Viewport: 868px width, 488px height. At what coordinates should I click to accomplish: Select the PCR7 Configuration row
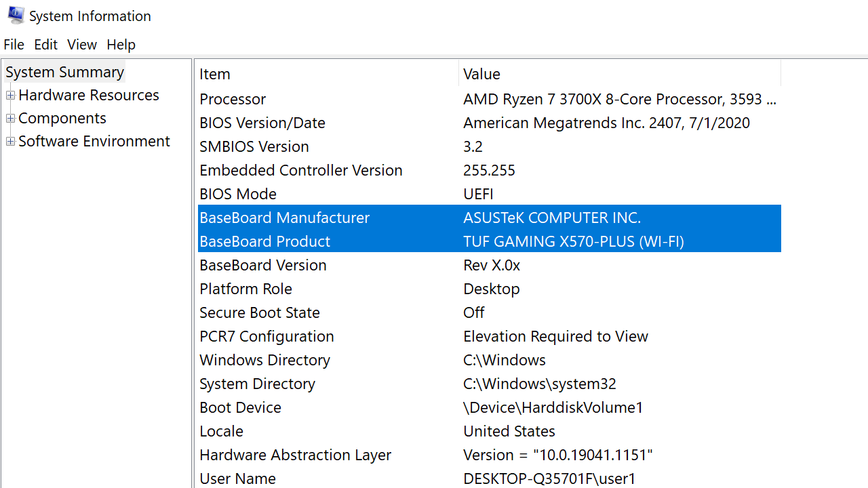click(x=489, y=336)
